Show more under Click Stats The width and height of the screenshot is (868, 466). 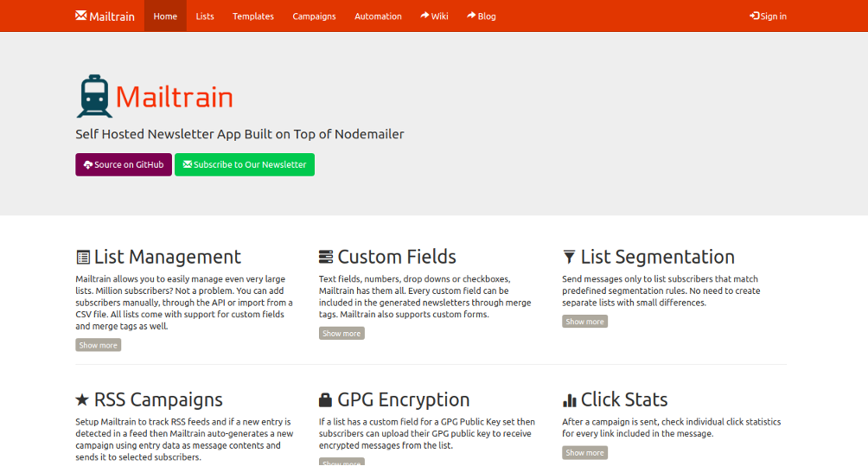pos(585,453)
